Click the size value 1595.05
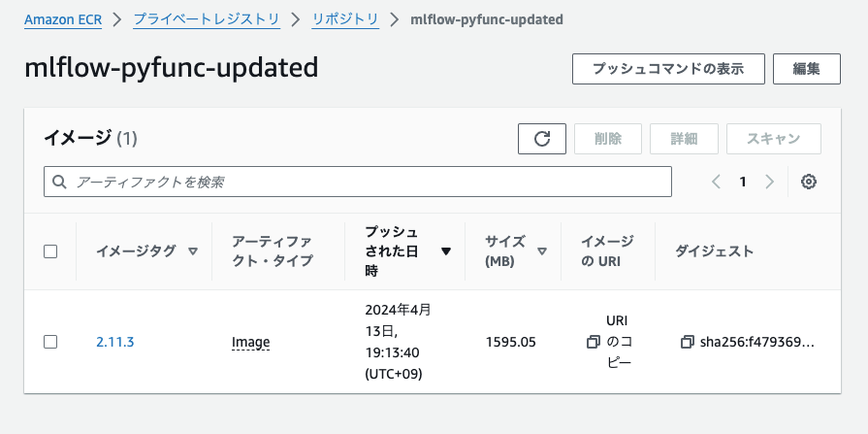The image size is (868, 434). click(x=510, y=342)
